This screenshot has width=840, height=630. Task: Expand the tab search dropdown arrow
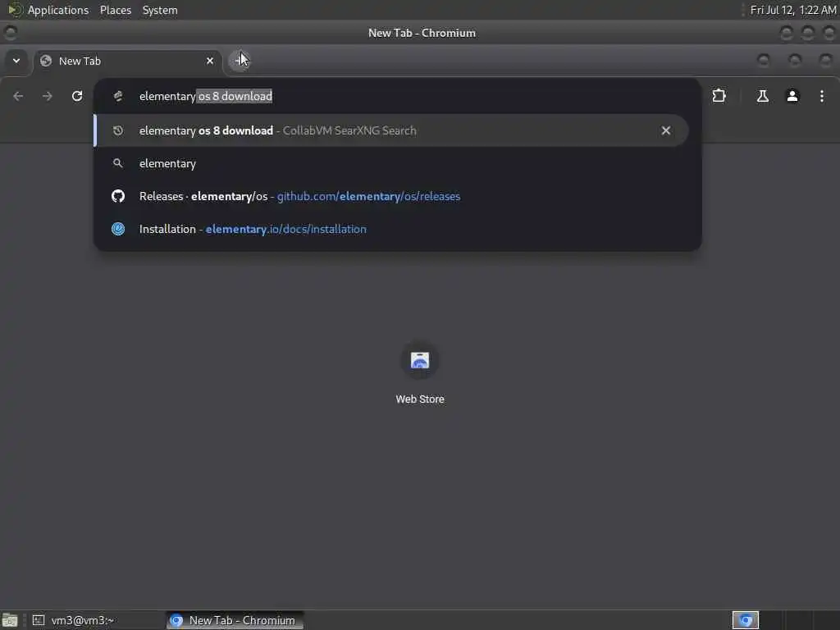pos(16,61)
